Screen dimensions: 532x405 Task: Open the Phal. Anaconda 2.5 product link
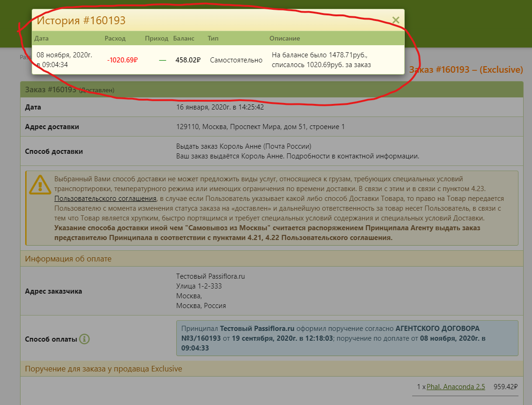[x=456, y=387]
